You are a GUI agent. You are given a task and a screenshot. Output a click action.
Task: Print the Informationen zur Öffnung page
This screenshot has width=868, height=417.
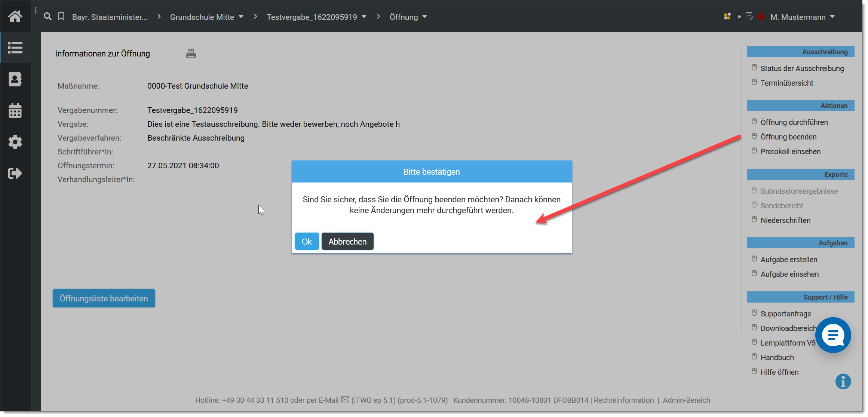click(x=191, y=54)
